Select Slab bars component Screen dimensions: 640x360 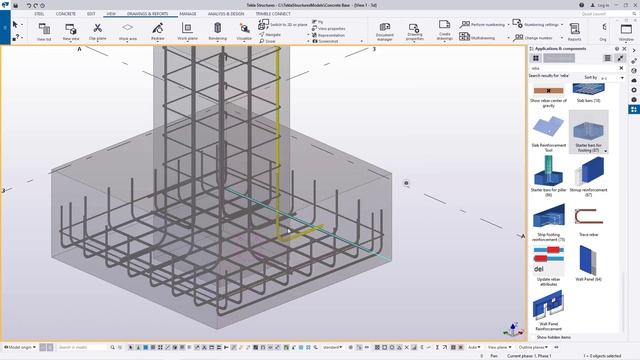coord(588,93)
